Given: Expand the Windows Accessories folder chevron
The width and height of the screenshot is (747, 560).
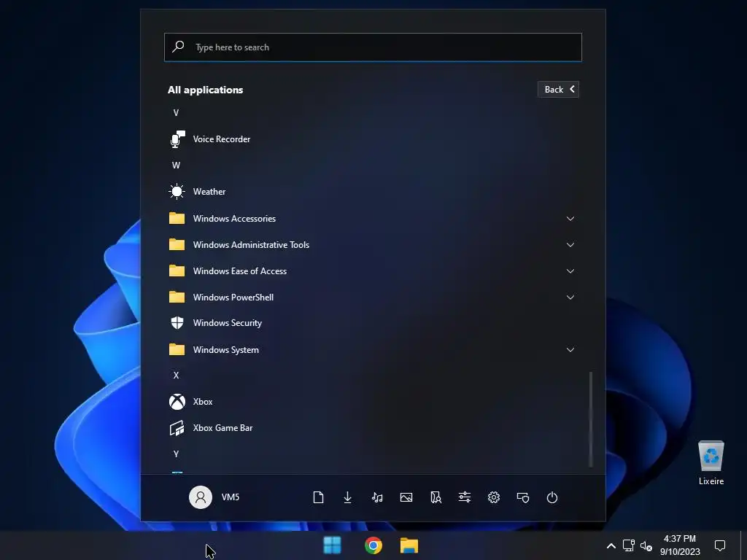Looking at the screenshot, I should (x=570, y=219).
